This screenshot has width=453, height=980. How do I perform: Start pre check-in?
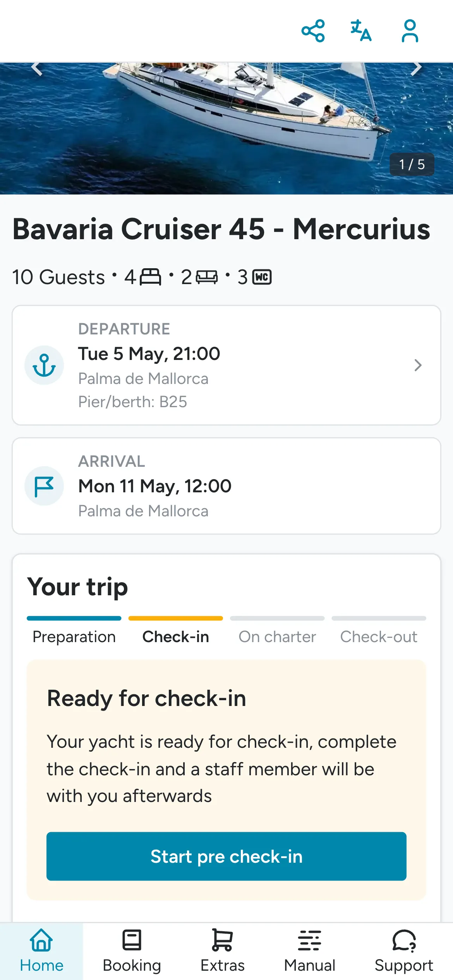click(226, 856)
